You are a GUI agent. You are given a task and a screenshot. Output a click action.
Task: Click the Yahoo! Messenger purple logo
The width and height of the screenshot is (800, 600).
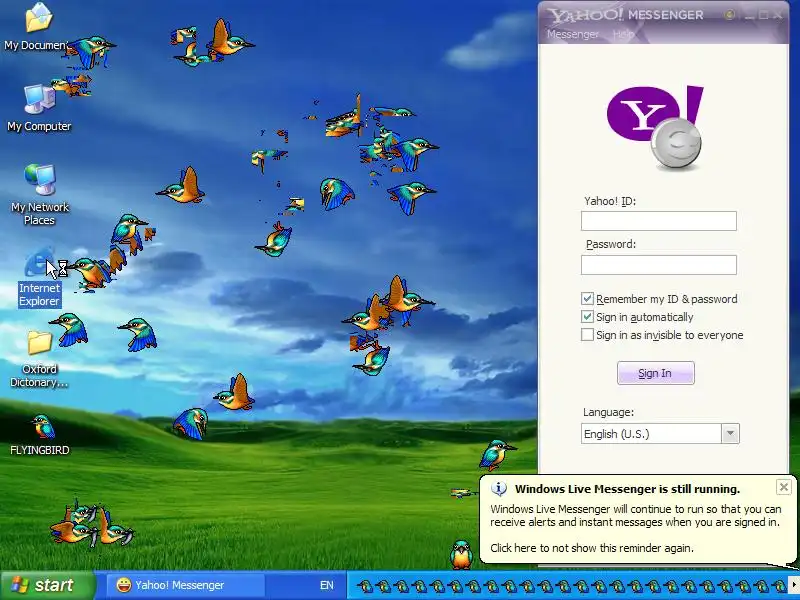655,128
